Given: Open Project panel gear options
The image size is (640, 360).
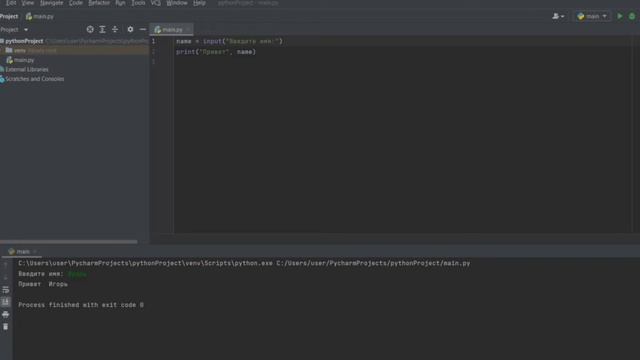Looking at the screenshot, I should point(130,29).
